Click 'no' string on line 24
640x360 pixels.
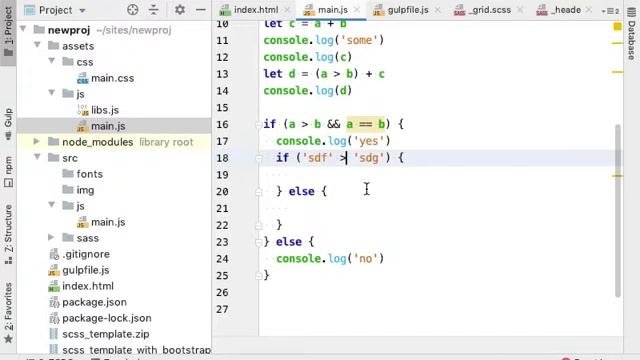[x=365, y=259]
